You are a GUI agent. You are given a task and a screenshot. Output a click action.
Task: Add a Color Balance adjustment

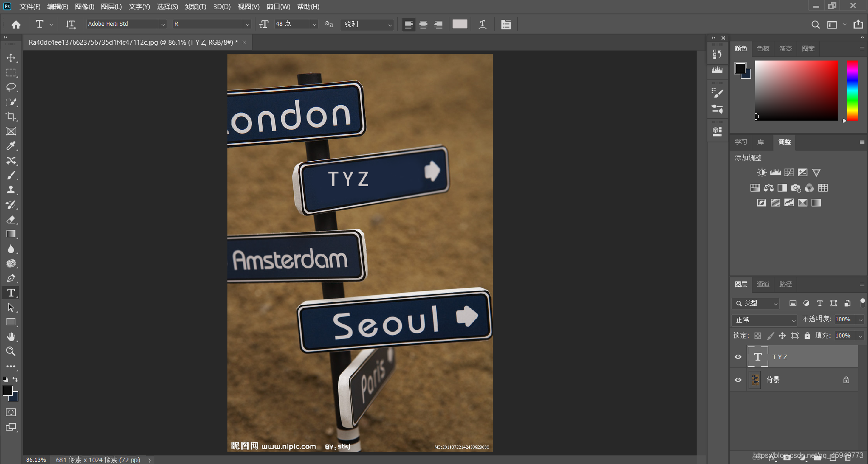pos(769,188)
